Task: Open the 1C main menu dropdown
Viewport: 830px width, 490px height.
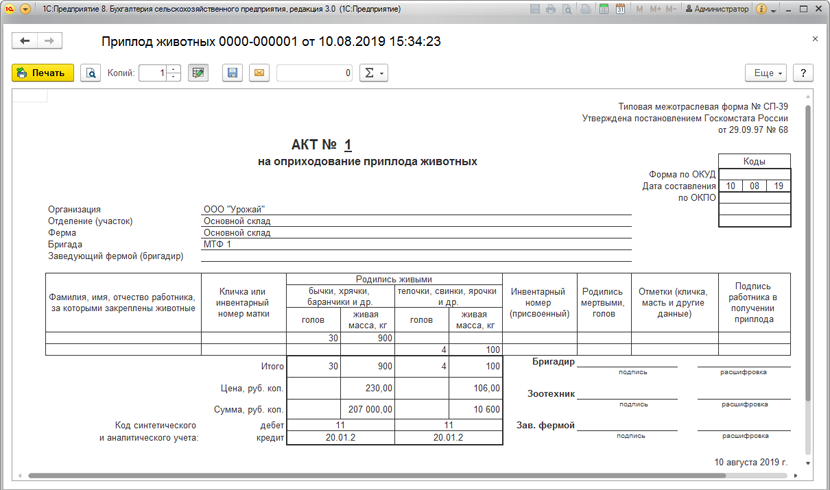Action: (x=25, y=9)
